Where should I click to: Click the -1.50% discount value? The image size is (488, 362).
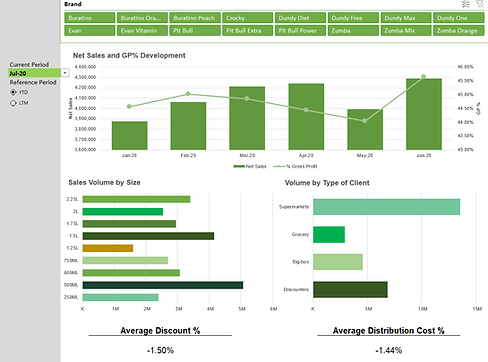coord(160,350)
